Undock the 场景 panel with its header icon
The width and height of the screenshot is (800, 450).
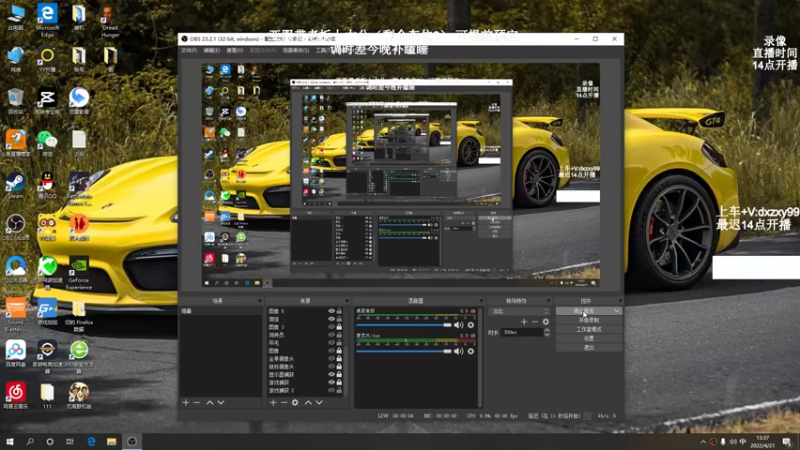tap(260, 301)
